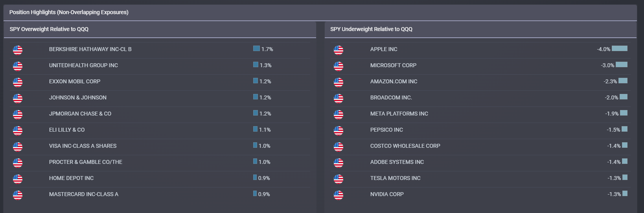644x213 pixels.
Task: Click the US flag icon beside Adobe Systems
Action: [x=339, y=163]
